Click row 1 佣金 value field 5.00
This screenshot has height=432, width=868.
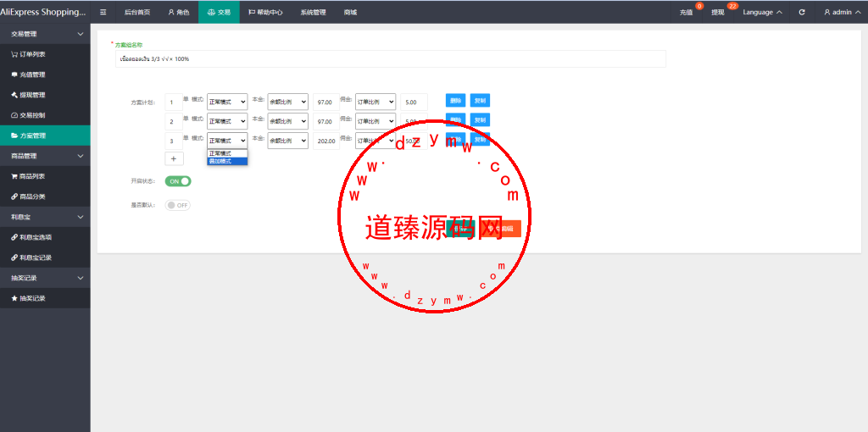tap(414, 102)
